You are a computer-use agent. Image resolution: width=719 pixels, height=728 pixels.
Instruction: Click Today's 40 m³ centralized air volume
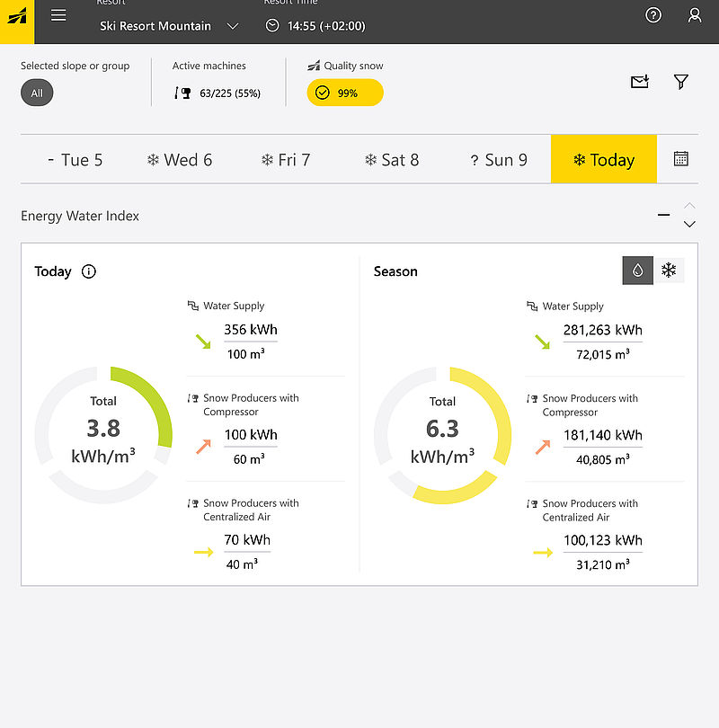[242, 564]
